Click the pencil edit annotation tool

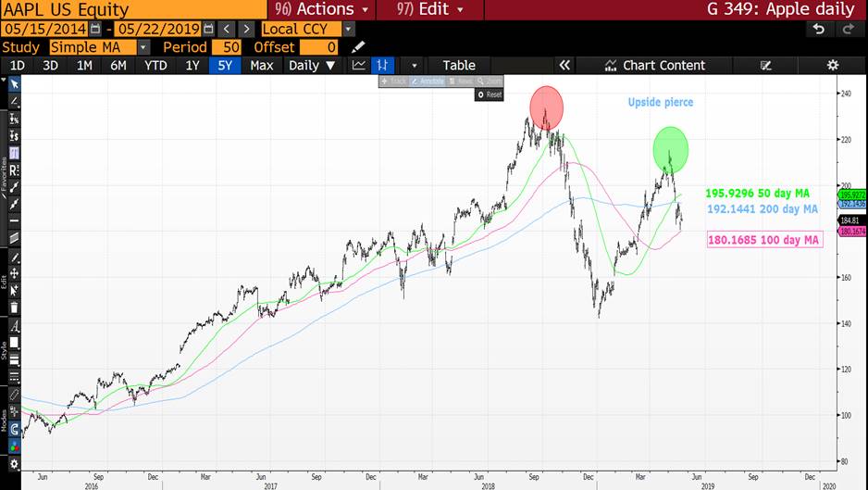point(15,258)
